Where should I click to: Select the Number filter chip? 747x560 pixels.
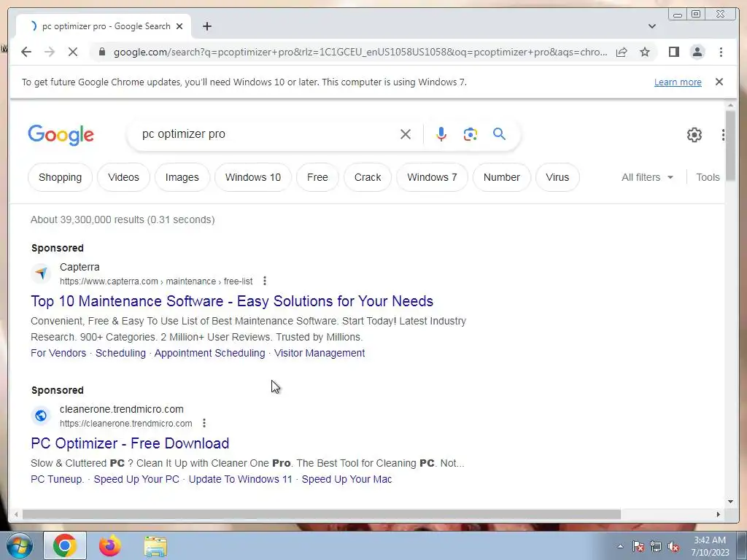coord(502,177)
